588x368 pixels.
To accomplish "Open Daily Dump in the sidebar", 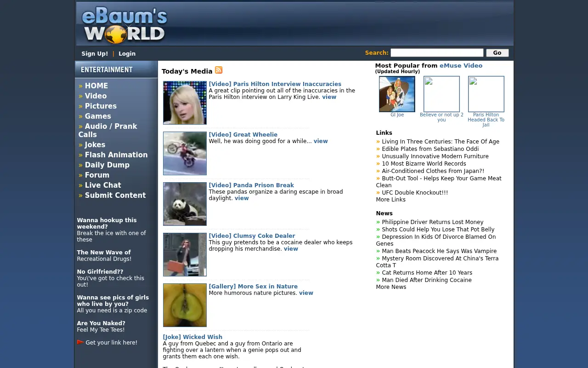I will click(x=107, y=165).
